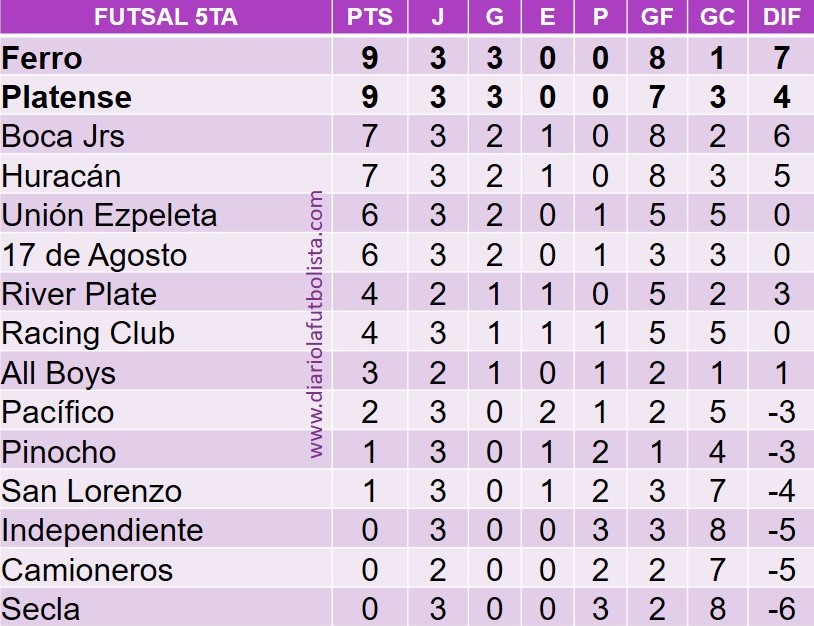Select the GC column header

tap(717, 18)
